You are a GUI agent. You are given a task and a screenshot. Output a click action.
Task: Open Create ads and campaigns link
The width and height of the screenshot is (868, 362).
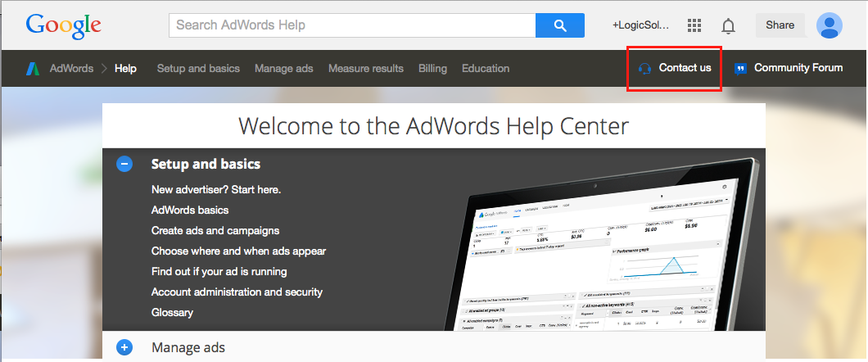[215, 231]
